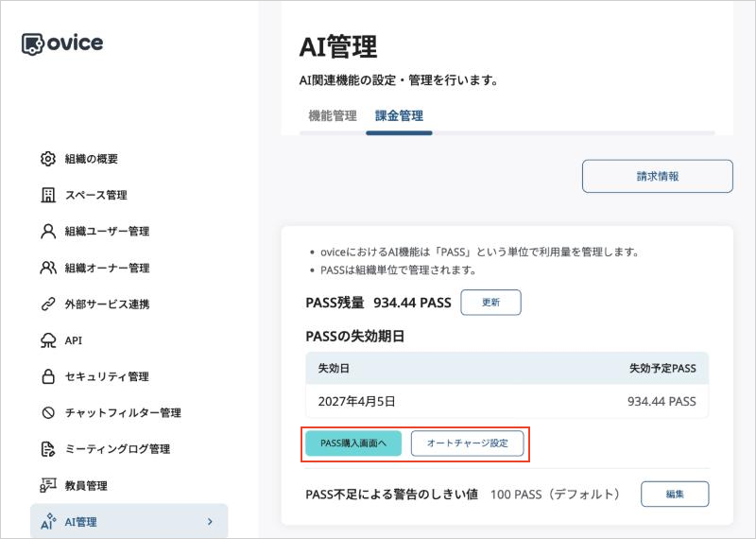Click the link icon beside 外部サービス連携
This screenshot has width=756, height=539.
coord(48,304)
